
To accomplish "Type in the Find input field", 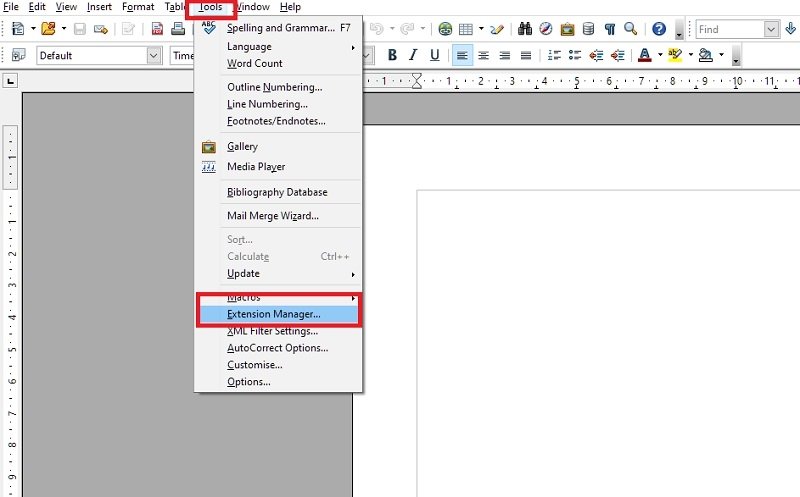I will pyautogui.click(x=731, y=29).
